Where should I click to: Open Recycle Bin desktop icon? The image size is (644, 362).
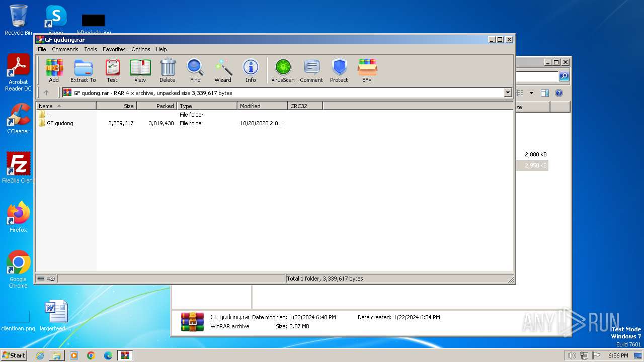18,20
